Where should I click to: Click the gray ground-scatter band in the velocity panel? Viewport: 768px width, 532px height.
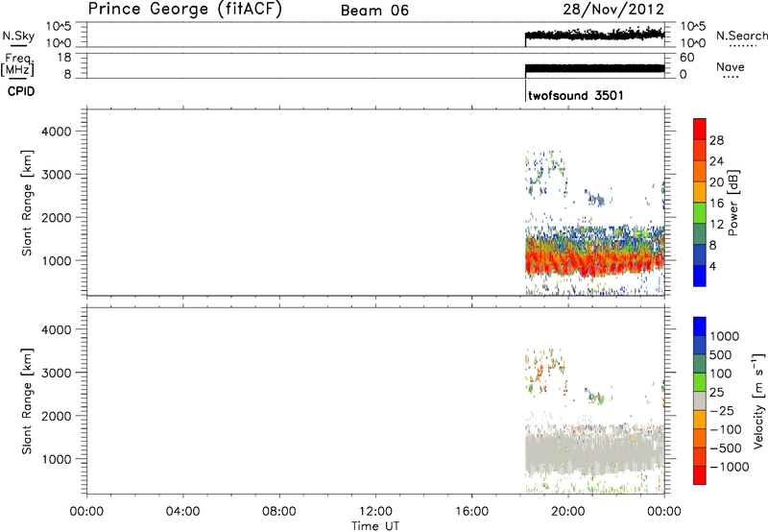tap(594, 450)
